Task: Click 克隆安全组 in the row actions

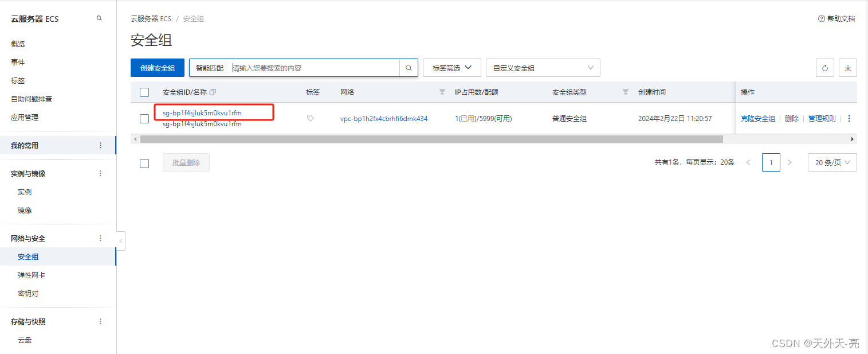Action: click(758, 119)
